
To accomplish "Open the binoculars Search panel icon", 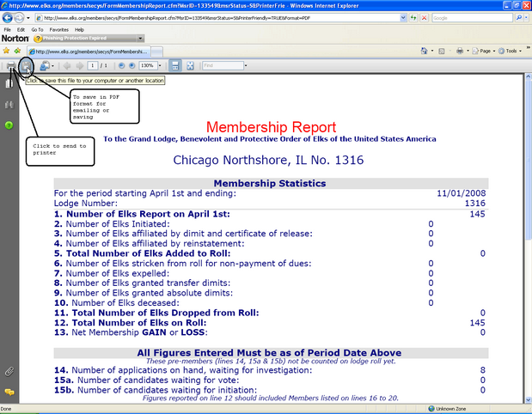I will click(9, 105).
